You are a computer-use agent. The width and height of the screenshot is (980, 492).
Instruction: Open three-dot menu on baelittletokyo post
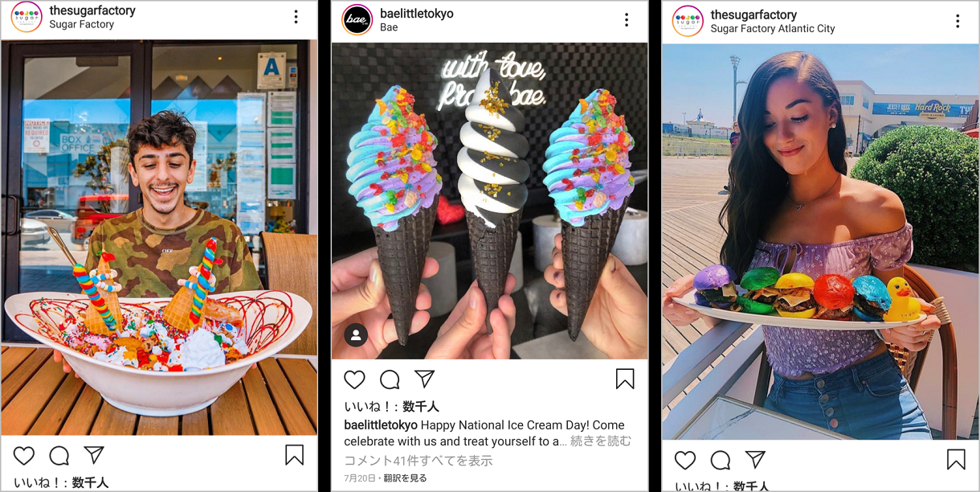coord(627,20)
